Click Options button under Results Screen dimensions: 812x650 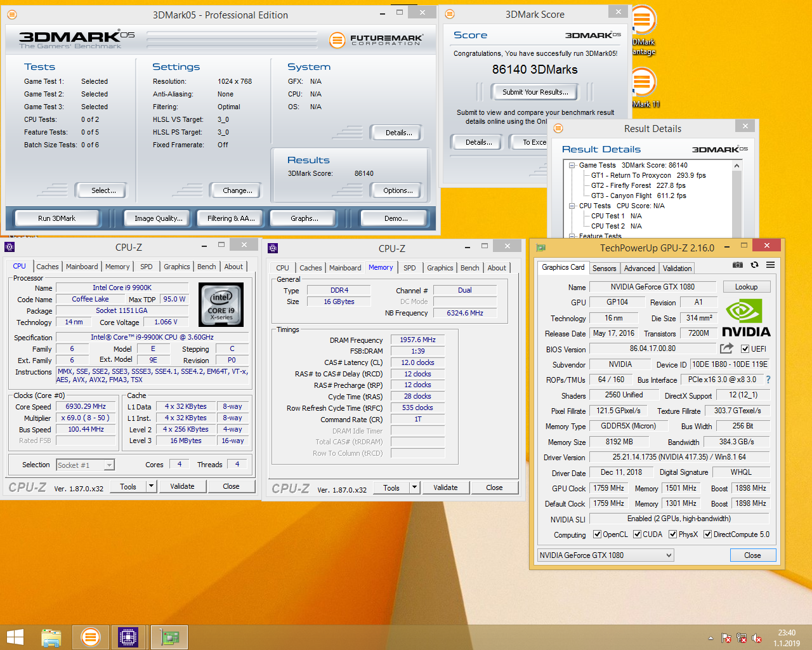coord(398,190)
